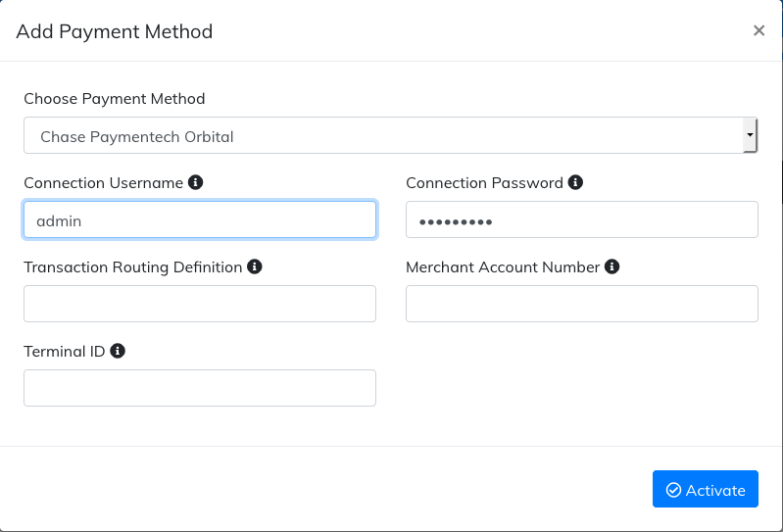The width and height of the screenshot is (783, 532).
Task: Click the Add Payment Method title
Action: point(115,31)
